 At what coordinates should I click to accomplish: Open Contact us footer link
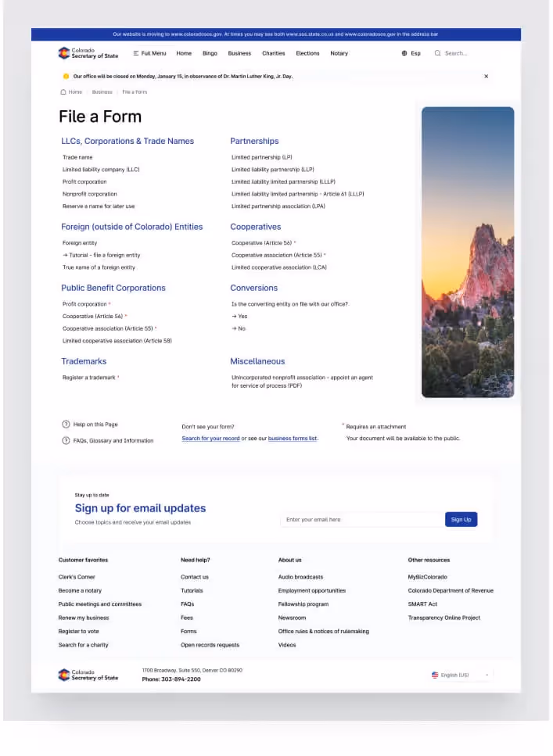195,577
